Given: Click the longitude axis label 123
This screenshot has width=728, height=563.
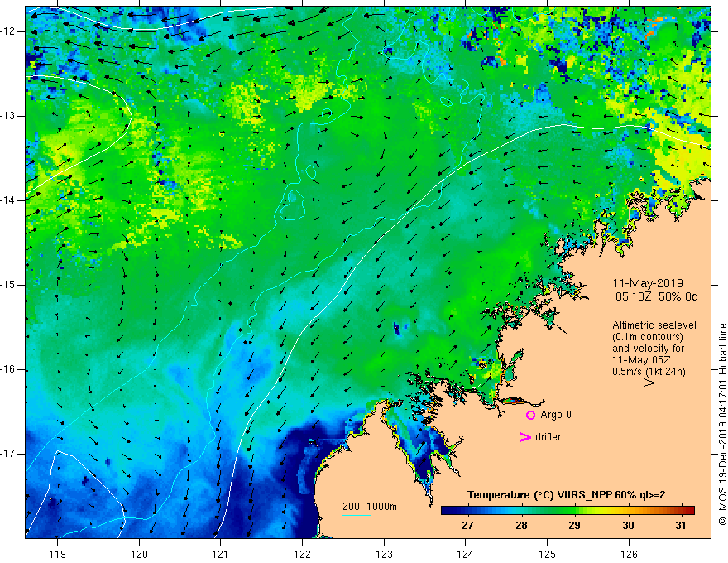Looking at the screenshot, I should click(384, 554).
